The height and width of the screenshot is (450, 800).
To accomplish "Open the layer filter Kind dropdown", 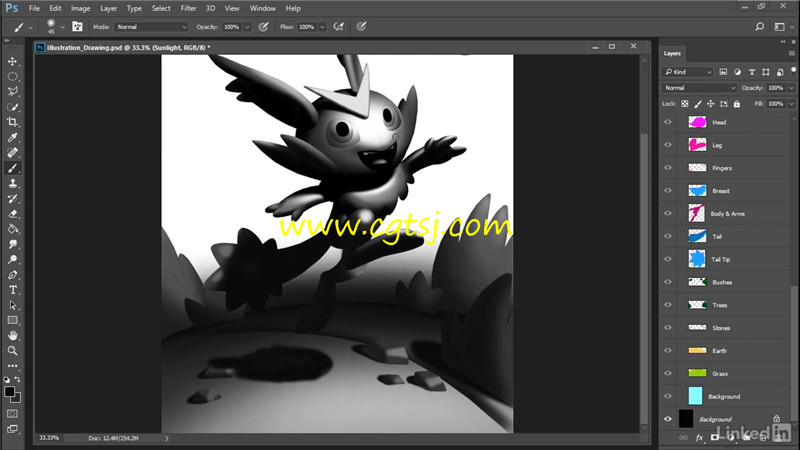I will coord(687,72).
